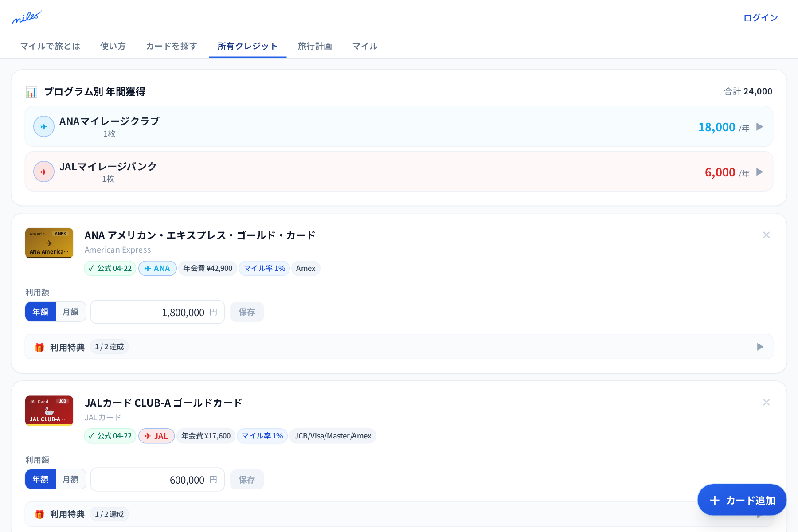Image resolution: width=798 pixels, height=532 pixels.
Task: Select 月額 for the JAL card
Action: tap(70, 479)
